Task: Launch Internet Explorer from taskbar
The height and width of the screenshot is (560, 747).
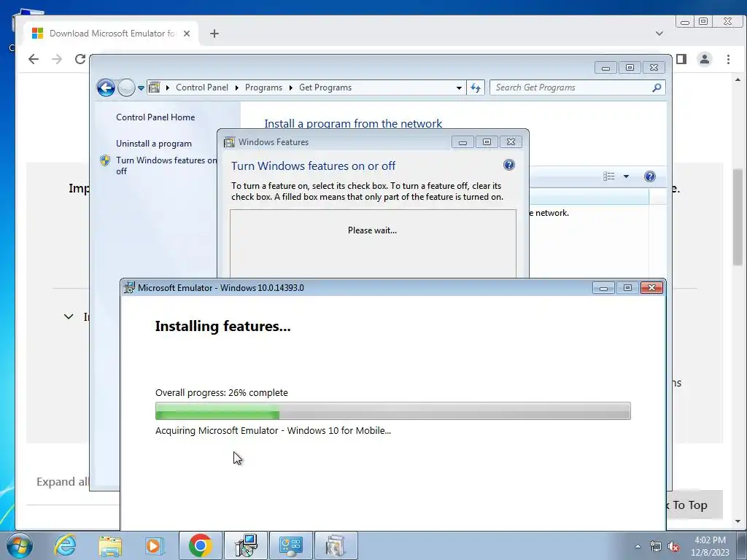Action: pos(65,545)
